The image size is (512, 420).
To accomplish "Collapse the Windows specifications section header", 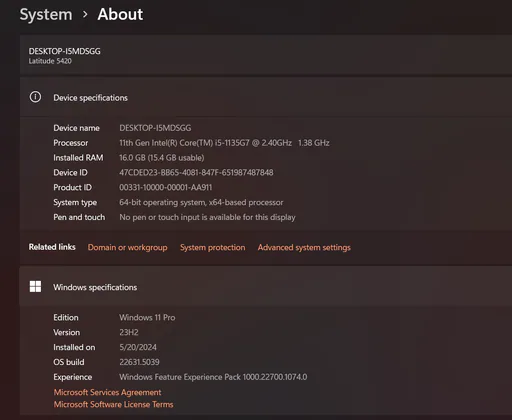I will point(266,287).
